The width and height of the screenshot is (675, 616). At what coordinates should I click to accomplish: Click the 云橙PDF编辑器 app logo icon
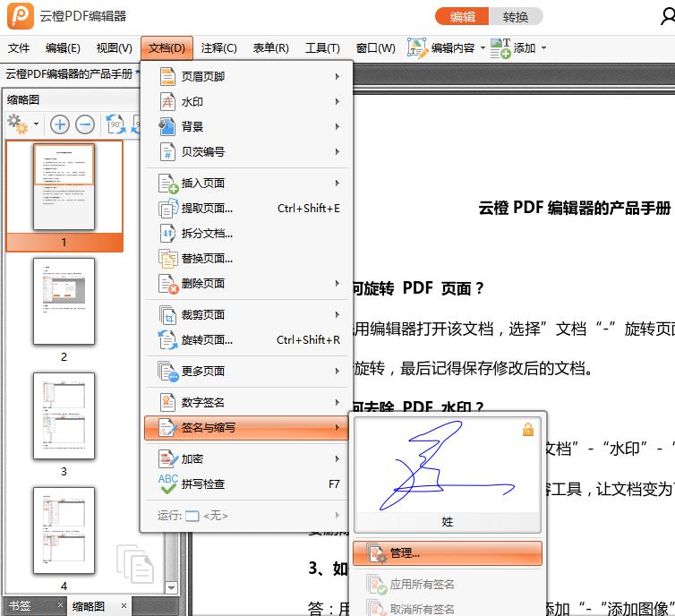(x=21, y=16)
